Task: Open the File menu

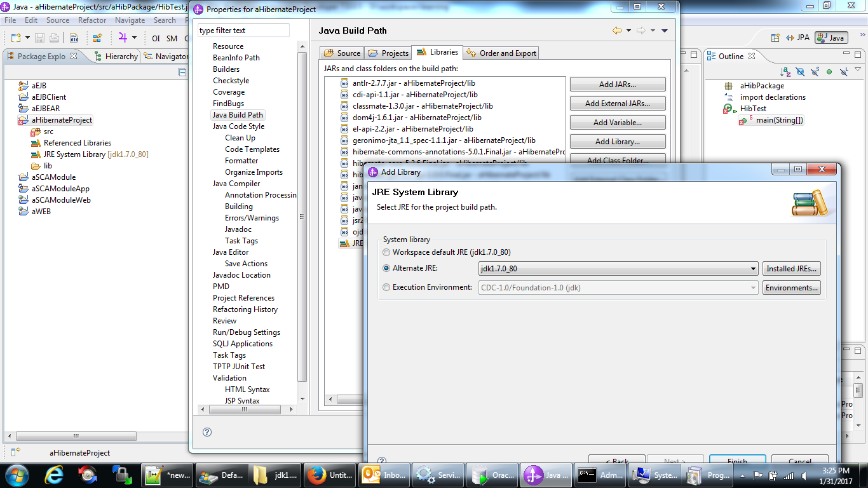Action: click(x=10, y=20)
